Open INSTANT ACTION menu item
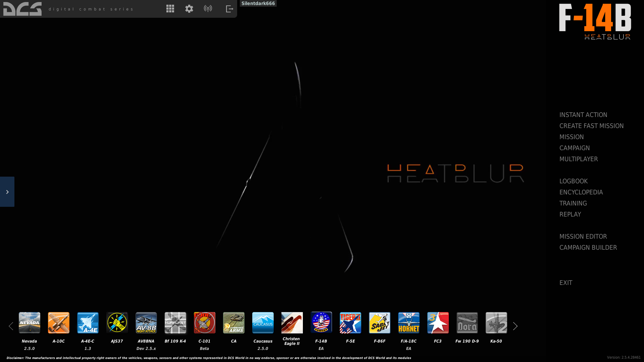 (x=583, y=115)
